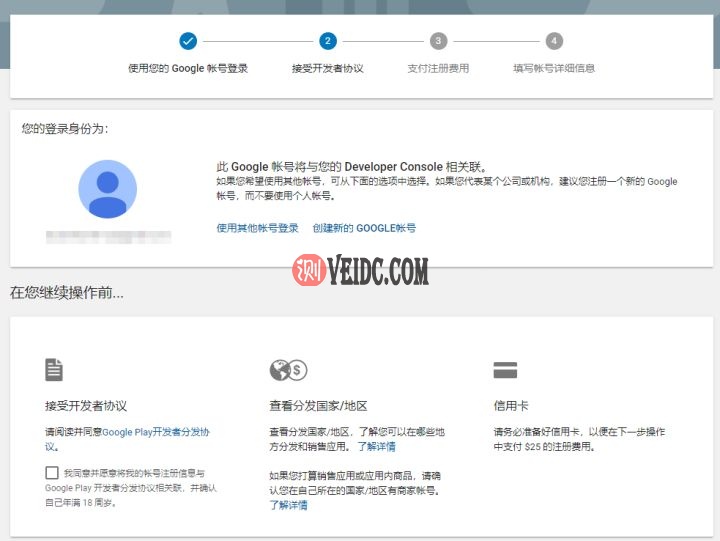Click heading 查看分发国家/地区
The width and height of the screenshot is (720, 541).
pos(318,406)
